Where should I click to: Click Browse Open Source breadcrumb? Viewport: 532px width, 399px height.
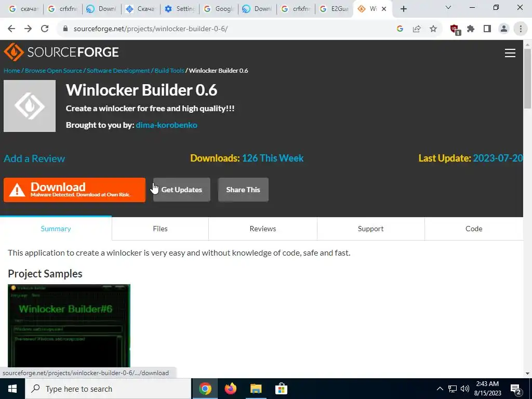tap(54, 71)
